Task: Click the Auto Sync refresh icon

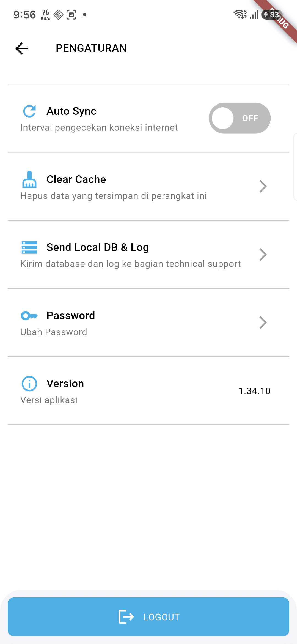Action: pyautogui.click(x=29, y=111)
